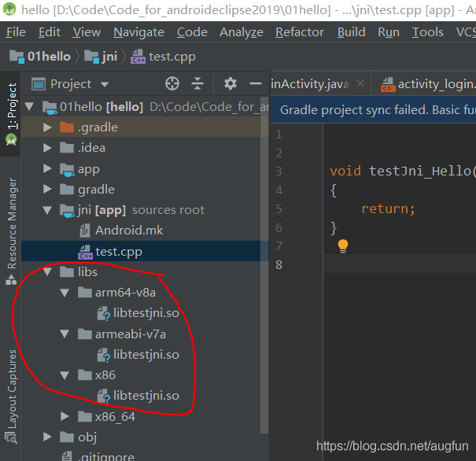The image size is (476, 461).
Task: Click jni breadcrumb in navigation bar
Action: point(101,57)
